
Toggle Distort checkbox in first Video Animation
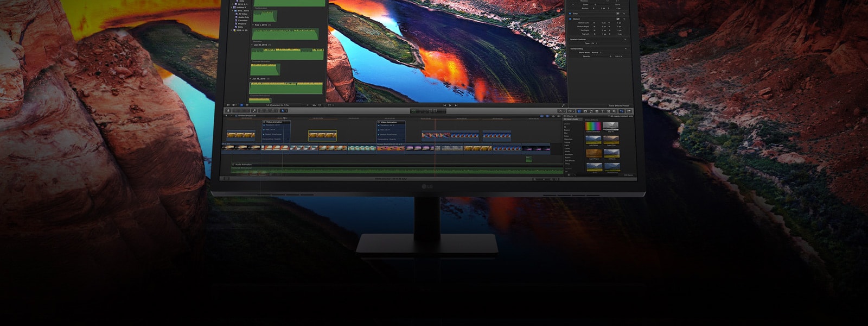(x=264, y=134)
